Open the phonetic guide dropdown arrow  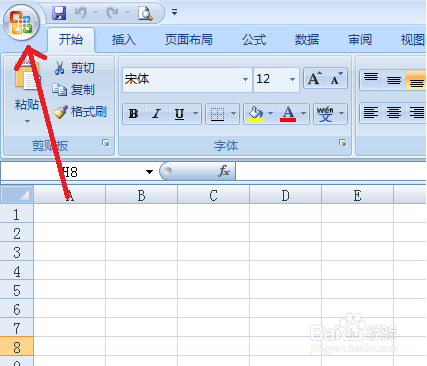click(342, 114)
